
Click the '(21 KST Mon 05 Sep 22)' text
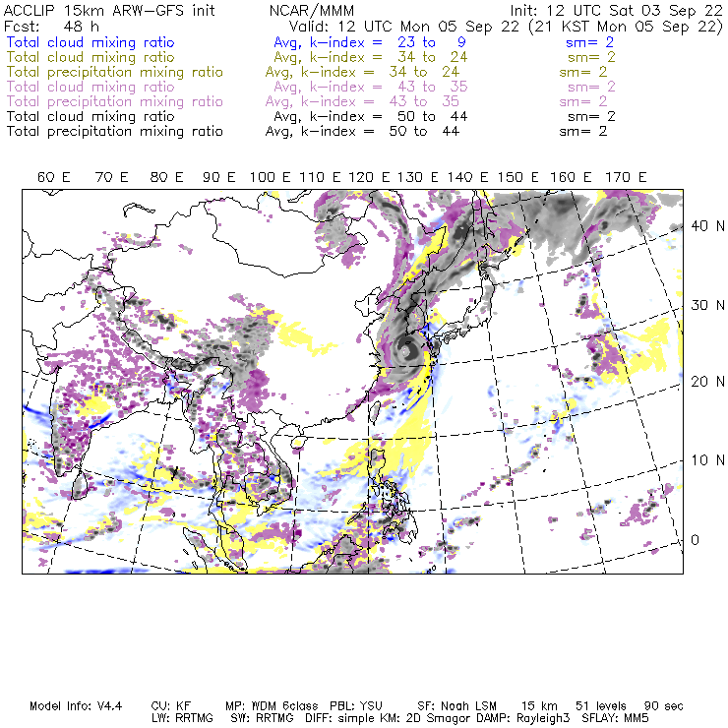tap(626, 27)
